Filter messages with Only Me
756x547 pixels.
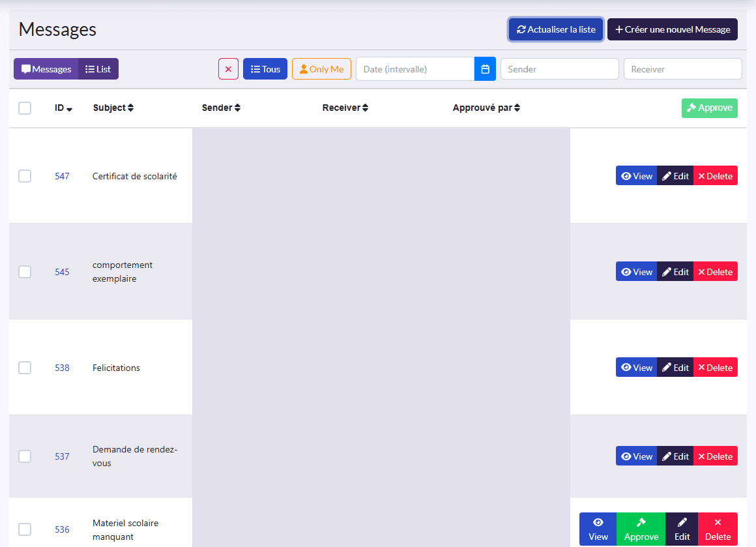(x=321, y=69)
